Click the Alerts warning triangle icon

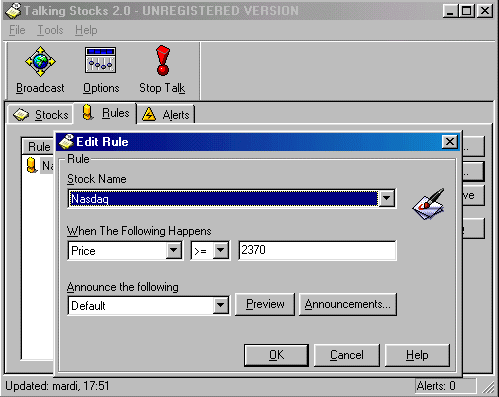click(x=149, y=114)
